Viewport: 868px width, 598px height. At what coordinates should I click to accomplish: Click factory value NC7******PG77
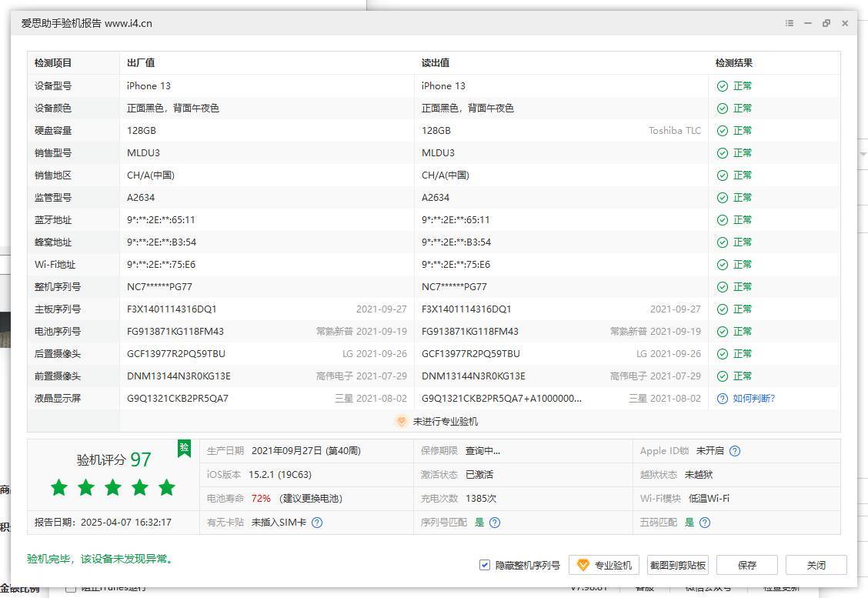click(159, 287)
